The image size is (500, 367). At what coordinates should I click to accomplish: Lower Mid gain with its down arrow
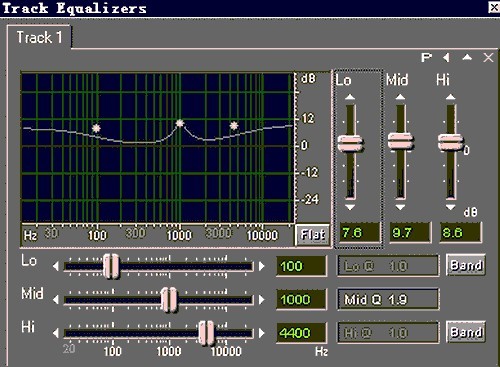[400, 207]
